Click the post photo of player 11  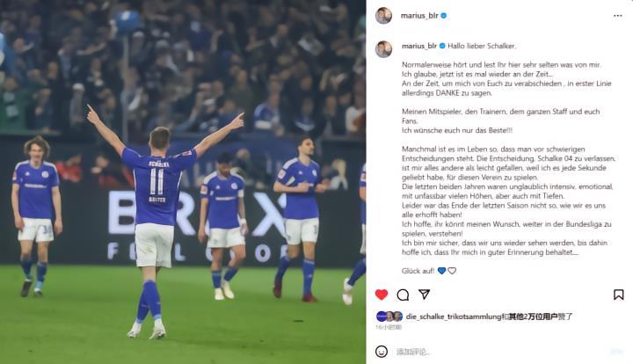(x=183, y=182)
